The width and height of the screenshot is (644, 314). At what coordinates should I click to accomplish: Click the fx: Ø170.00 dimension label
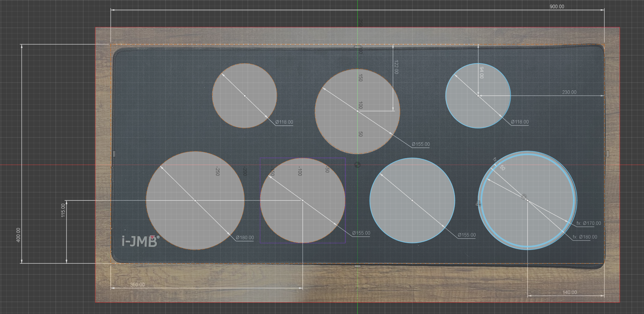(x=589, y=223)
